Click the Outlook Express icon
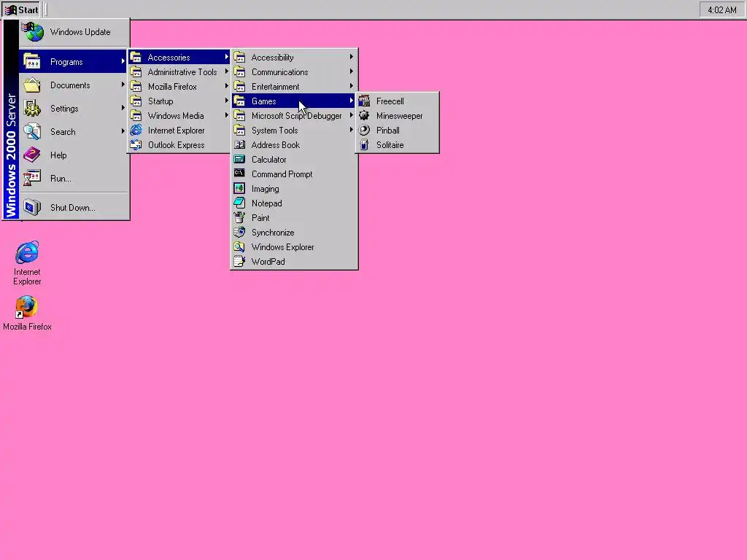 click(136, 145)
